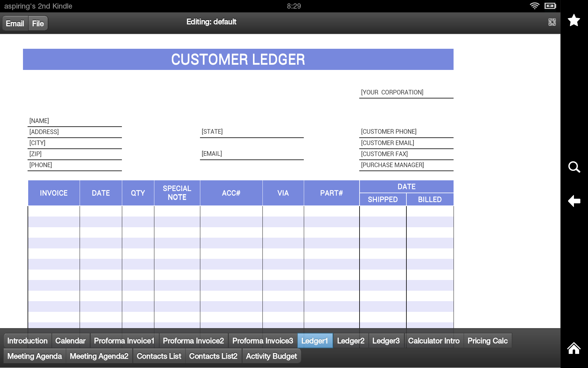This screenshot has width=588, height=368.
Task: Open the Pricing Calc tab
Action: [488, 340]
